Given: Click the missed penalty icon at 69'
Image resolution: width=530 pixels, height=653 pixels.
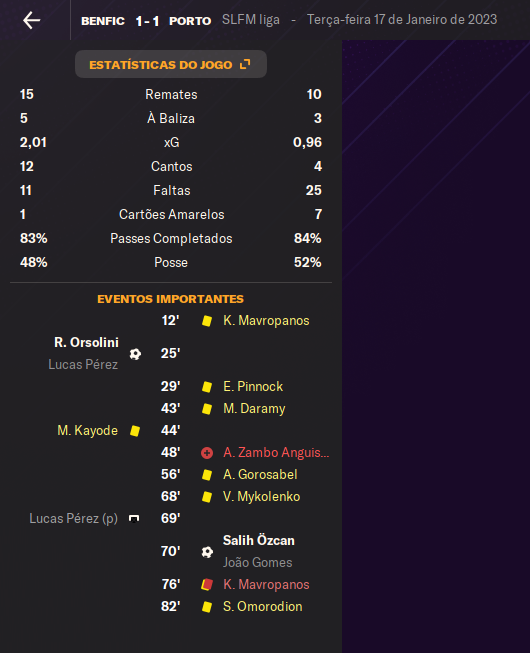Looking at the screenshot, I should tap(134, 518).
